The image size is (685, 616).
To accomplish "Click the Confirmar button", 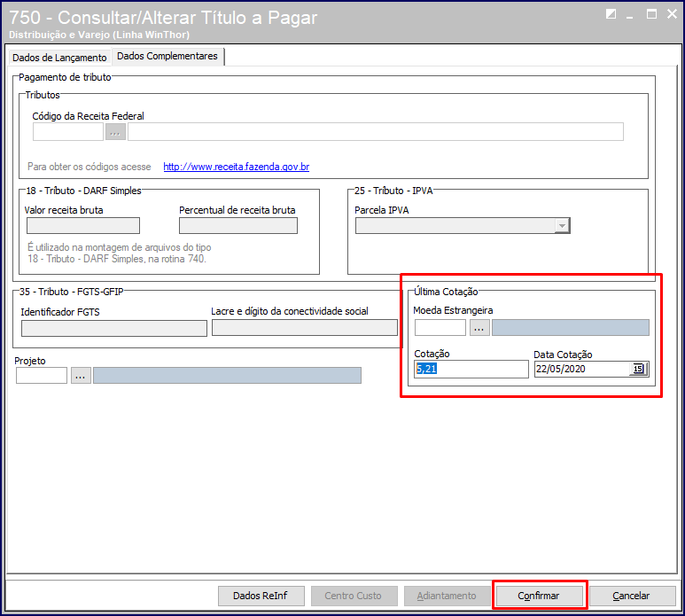I will click(539, 596).
